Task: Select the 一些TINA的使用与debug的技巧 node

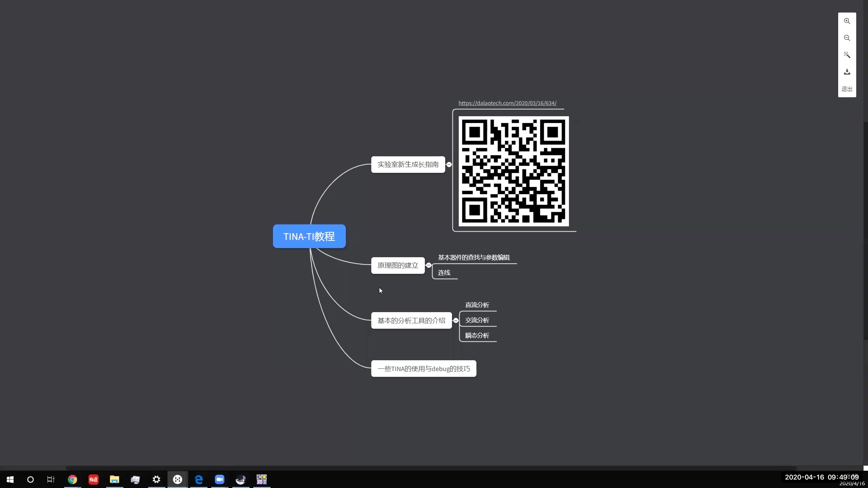Action: point(423,369)
